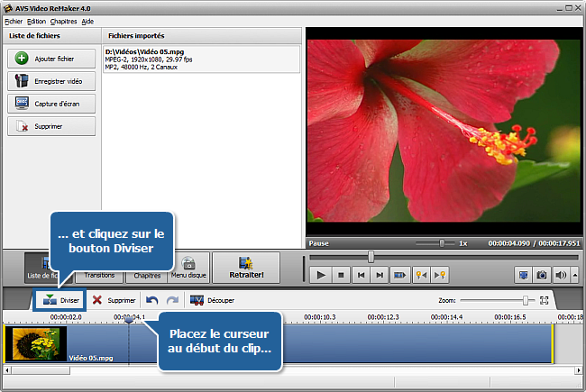The width and height of the screenshot is (586, 392).
Task: Adjust the timeline Zoom slider
Action: tap(525, 300)
